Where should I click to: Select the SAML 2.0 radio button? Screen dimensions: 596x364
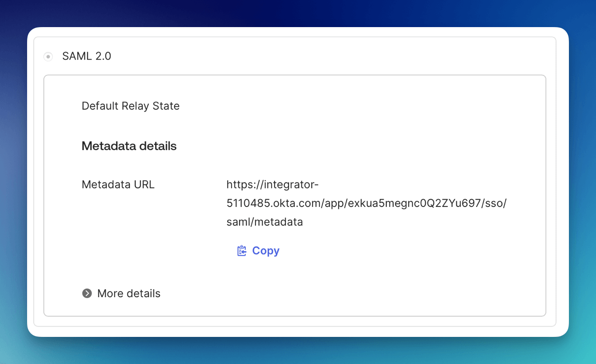coord(48,56)
